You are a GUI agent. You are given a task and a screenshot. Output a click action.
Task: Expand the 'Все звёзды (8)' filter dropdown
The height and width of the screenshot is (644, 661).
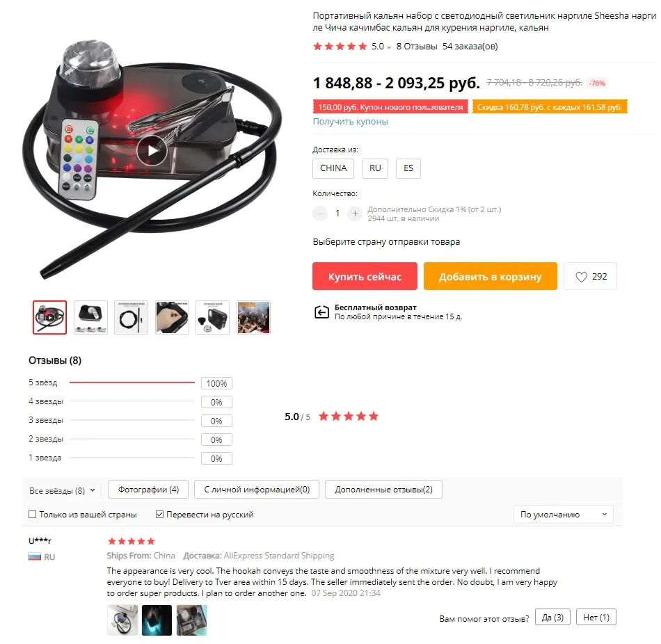click(x=62, y=490)
